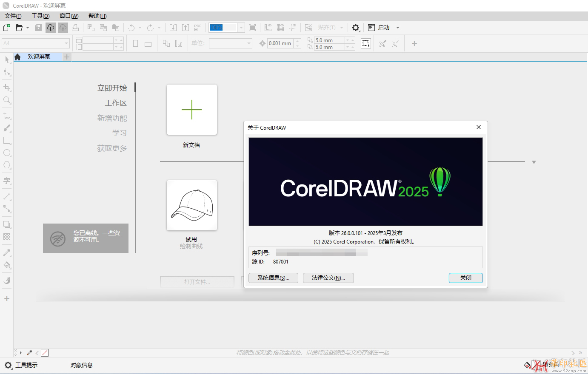Expand the Open folder dropdown arrow
588x374 pixels.
(28, 28)
